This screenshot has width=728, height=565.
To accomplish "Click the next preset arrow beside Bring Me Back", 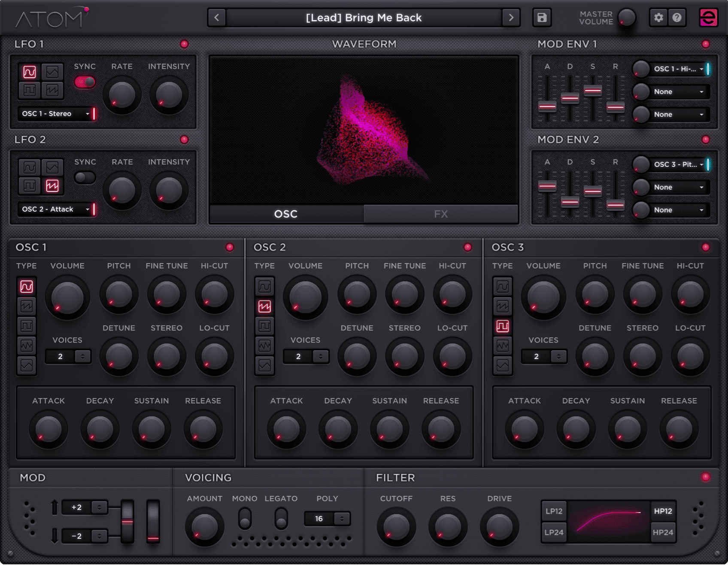I will 511,18.
